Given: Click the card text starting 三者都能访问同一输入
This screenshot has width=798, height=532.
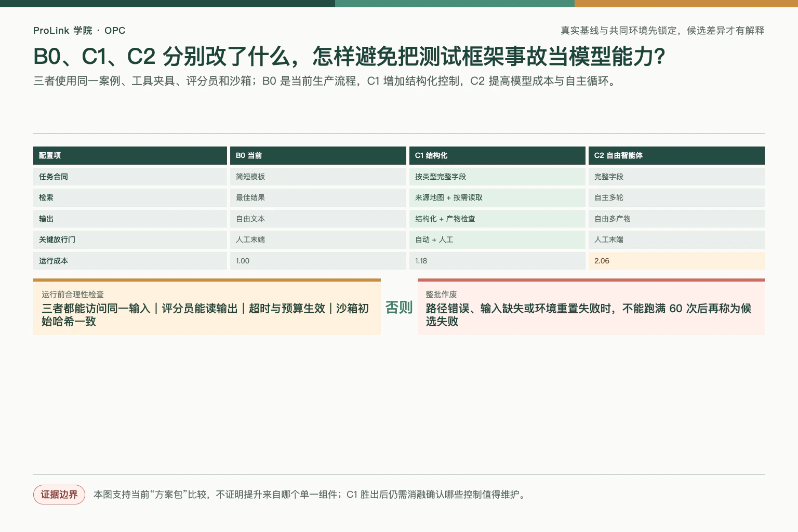Looking at the screenshot, I should [205, 315].
